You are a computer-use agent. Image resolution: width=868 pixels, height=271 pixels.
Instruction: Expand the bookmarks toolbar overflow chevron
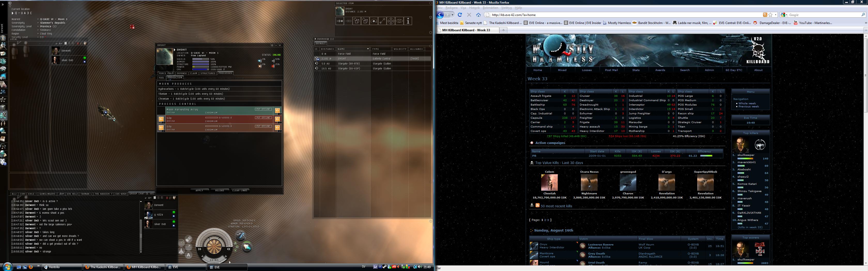866,23
